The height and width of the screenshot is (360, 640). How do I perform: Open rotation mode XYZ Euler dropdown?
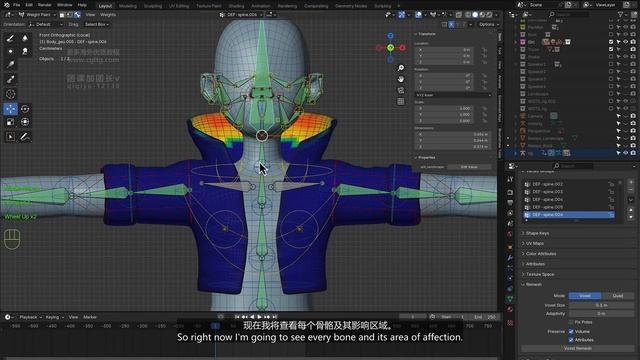(453, 95)
